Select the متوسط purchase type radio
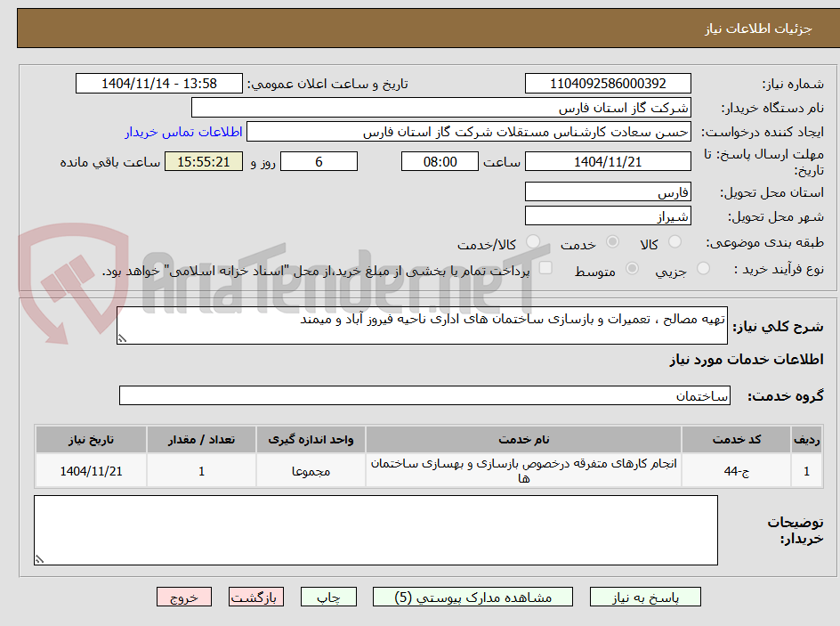This screenshot has height=626, width=840. 632,269
